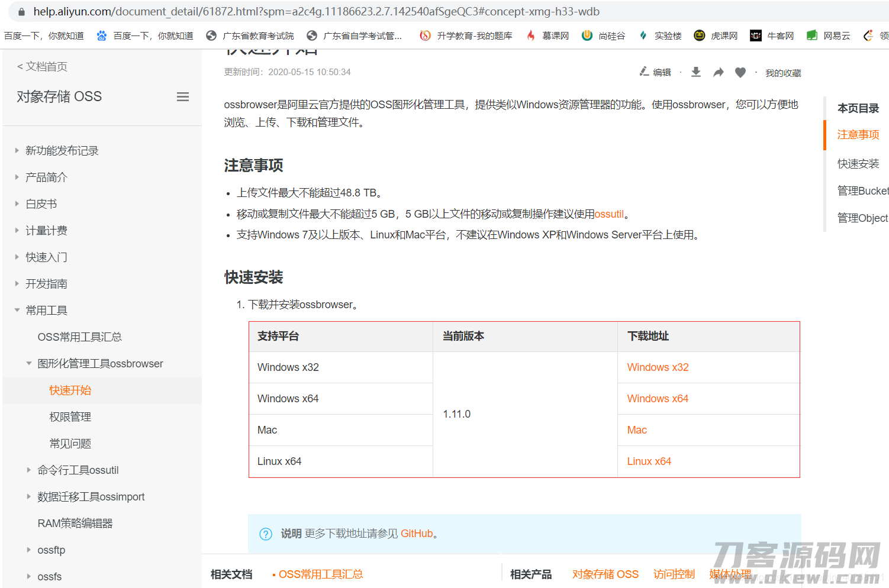
Task: Open the 网易云 bookmark
Action: click(x=828, y=36)
